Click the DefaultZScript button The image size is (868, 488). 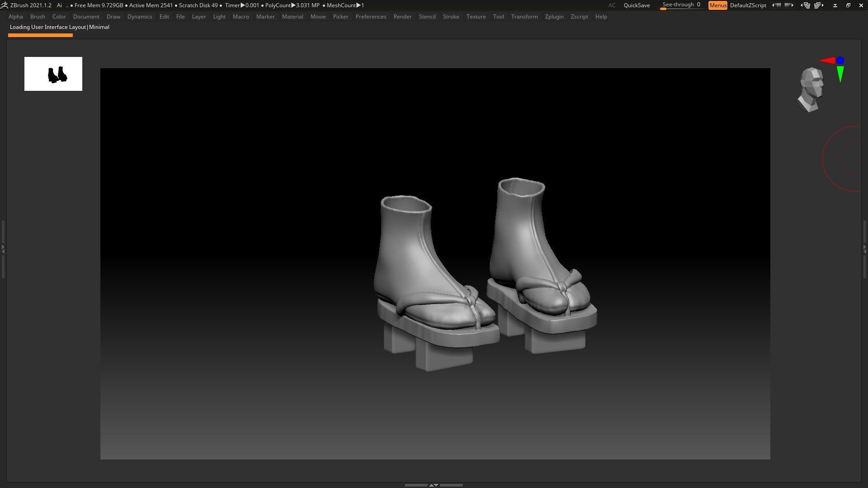pyautogui.click(x=748, y=5)
